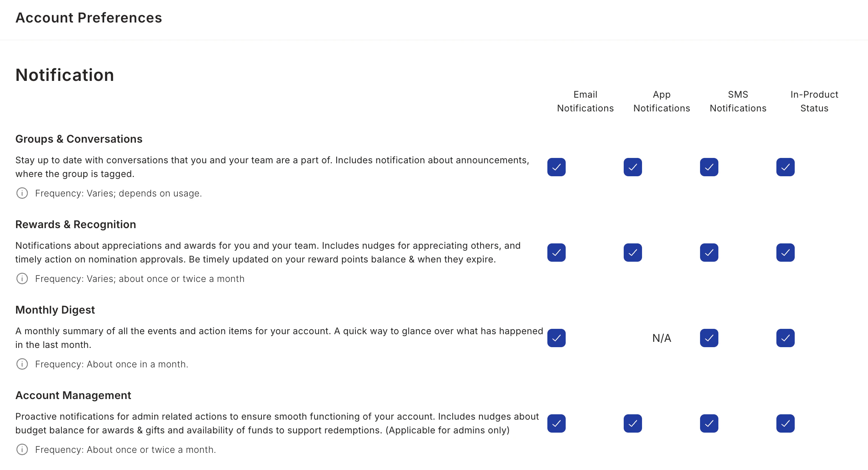Toggle In-Product Status for Monthly Digest
868x470 pixels.
pos(786,338)
